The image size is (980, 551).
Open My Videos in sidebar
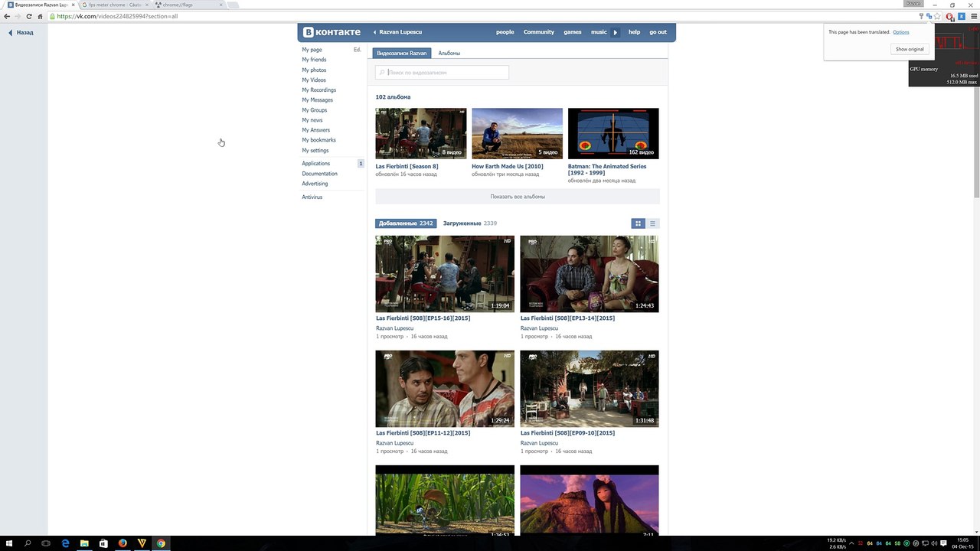tap(314, 80)
